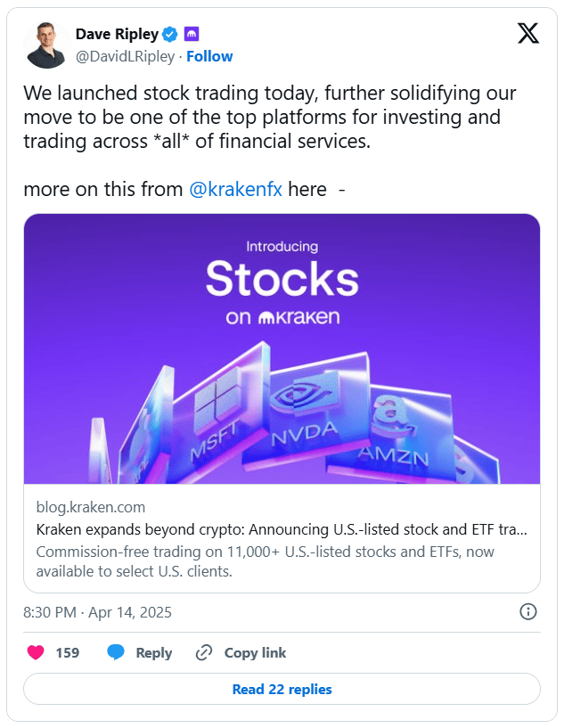Open the Stocks on Kraken preview image
The height and width of the screenshot is (728, 564).
point(282,349)
